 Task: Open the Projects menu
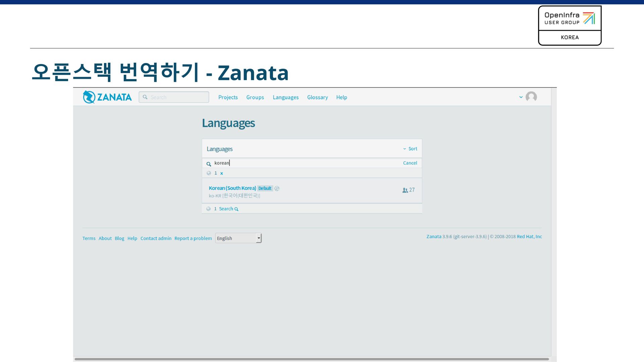click(x=228, y=97)
